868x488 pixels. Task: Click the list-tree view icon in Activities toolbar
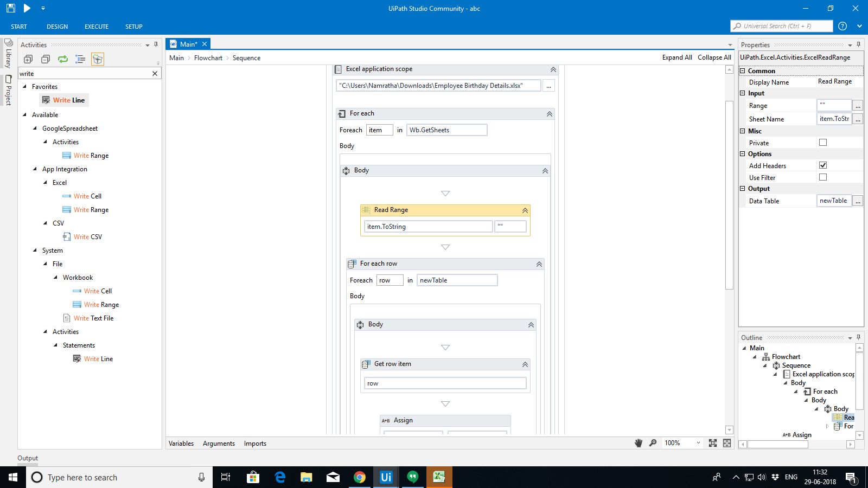tap(80, 59)
